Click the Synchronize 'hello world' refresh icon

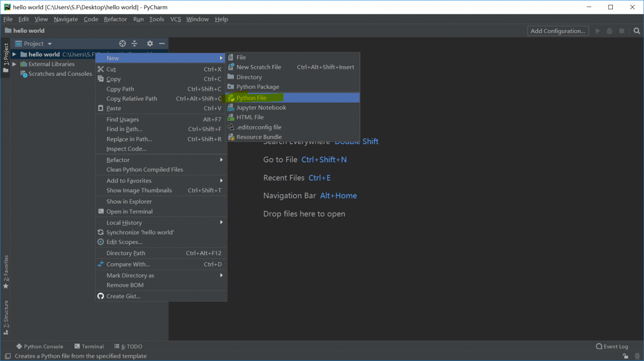pyautogui.click(x=100, y=232)
